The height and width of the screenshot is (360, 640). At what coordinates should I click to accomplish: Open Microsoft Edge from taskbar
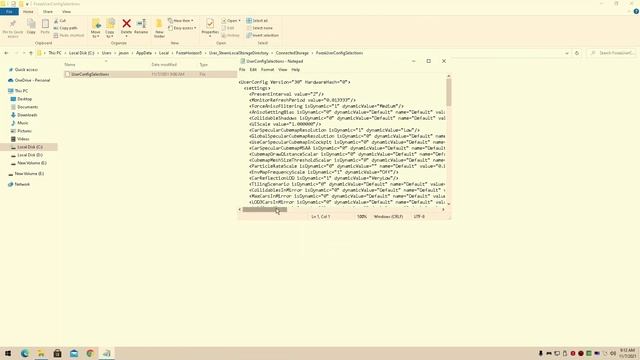(24, 353)
